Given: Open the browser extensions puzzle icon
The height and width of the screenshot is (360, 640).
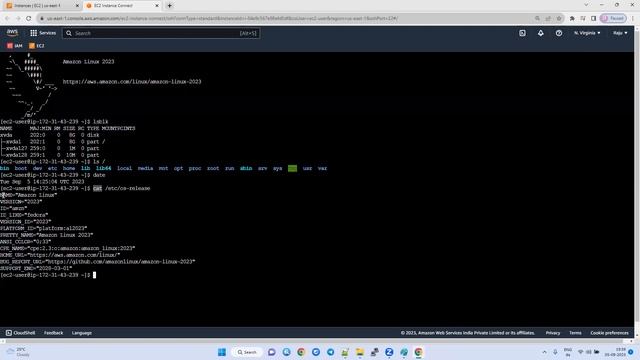Looking at the screenshot, I should [572, 18].
